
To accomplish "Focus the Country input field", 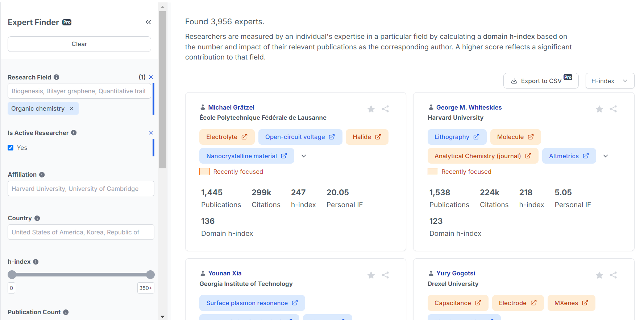I will [81, 232].
